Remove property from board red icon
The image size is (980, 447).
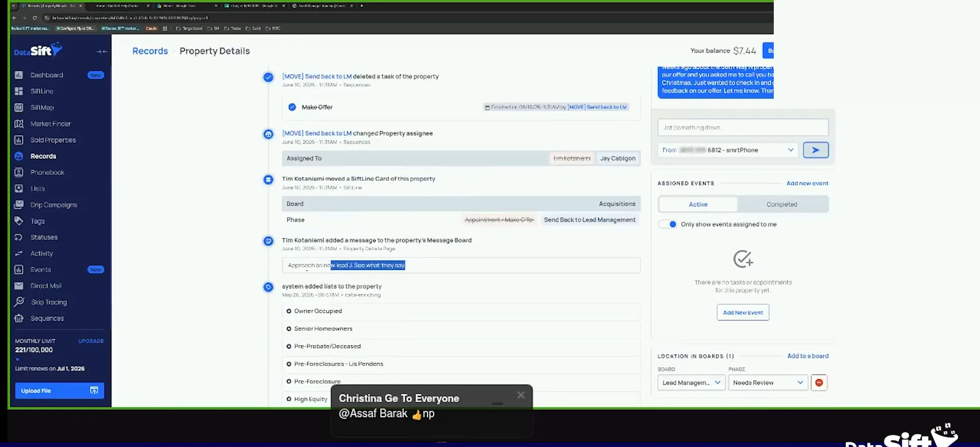click(819, 383)
